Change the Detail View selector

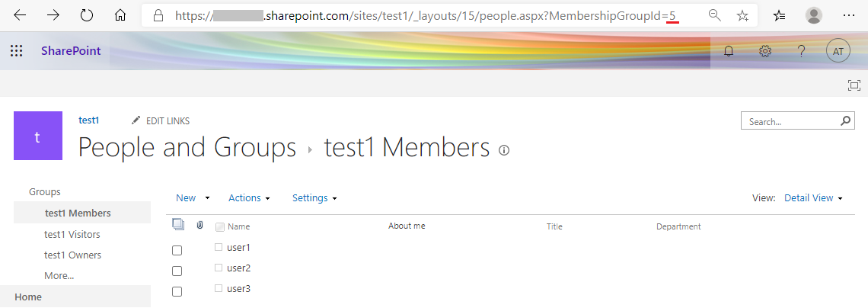[x=813, y=197]
